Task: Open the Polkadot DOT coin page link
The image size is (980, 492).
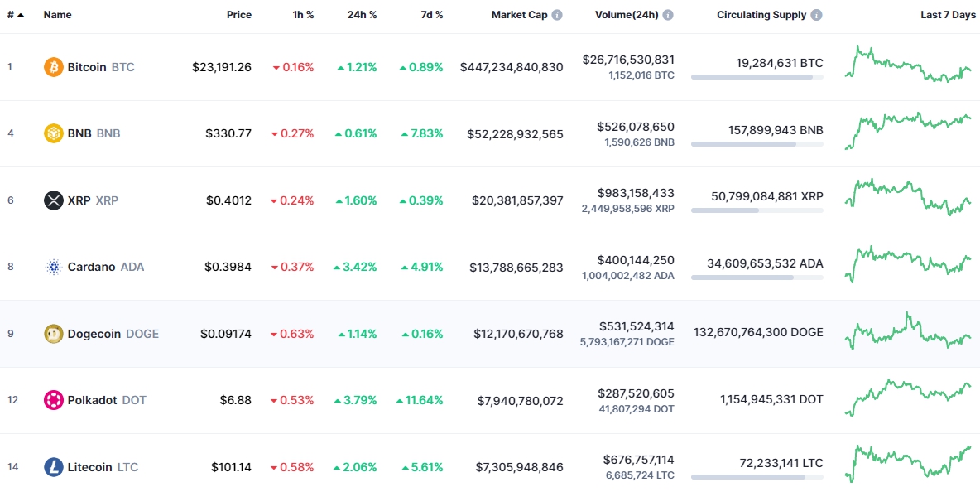Action: coord(96,400)
